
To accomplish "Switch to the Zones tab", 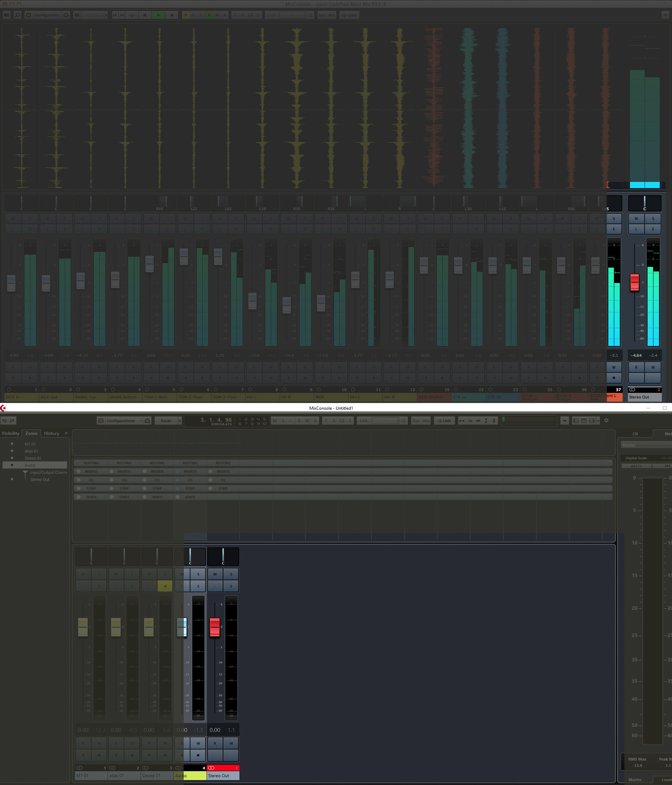I will coord(31,433).
